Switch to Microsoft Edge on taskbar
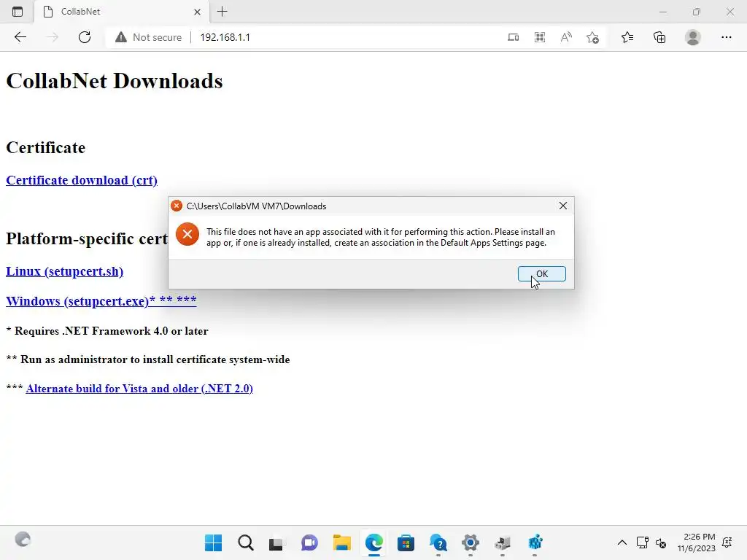 374,542
